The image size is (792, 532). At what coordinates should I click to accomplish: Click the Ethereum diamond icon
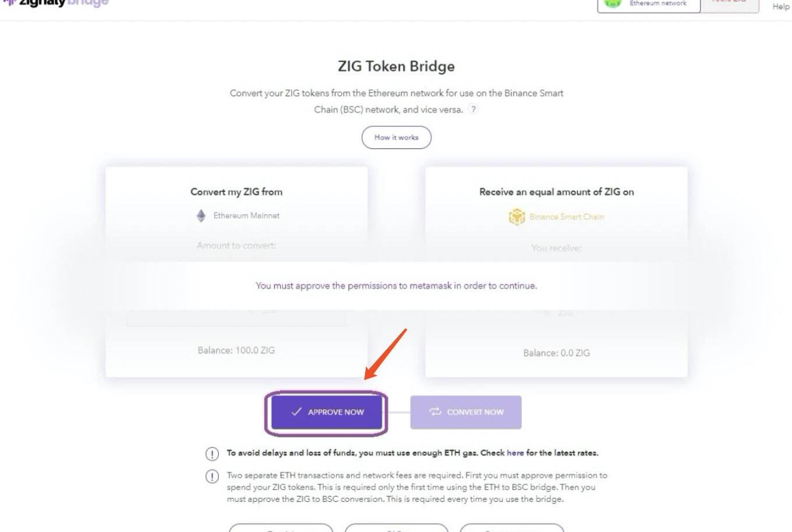[x=201, y=216]
